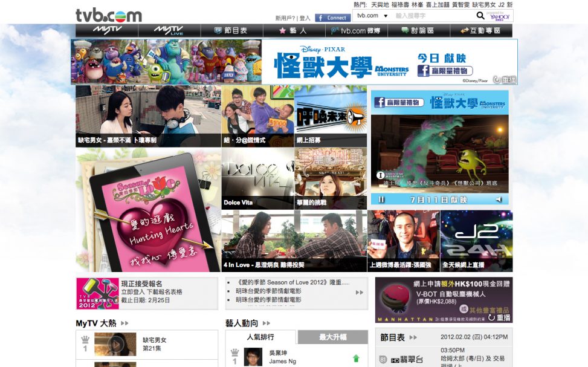Expand 節目表 section arrows
Screen dimensions: 588x367
413,337
